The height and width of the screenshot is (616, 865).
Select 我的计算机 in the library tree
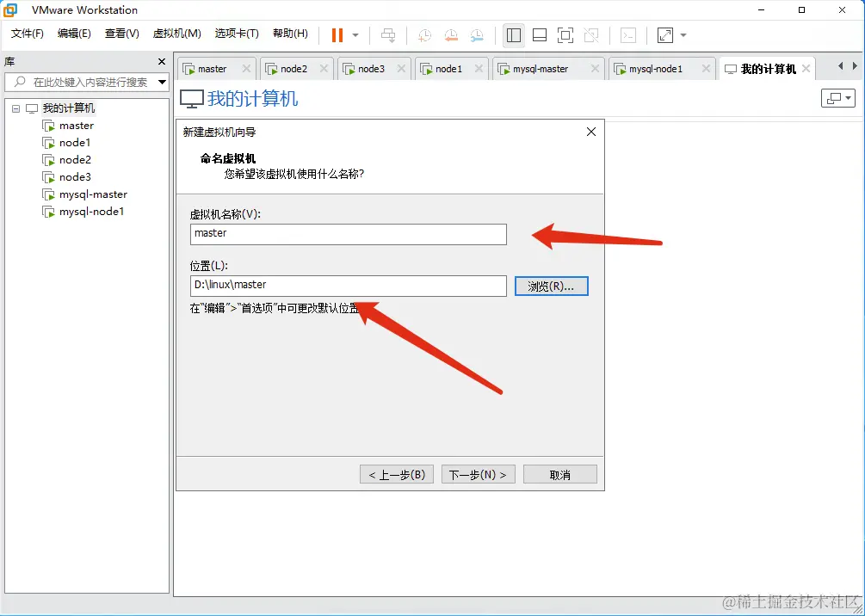68,108
